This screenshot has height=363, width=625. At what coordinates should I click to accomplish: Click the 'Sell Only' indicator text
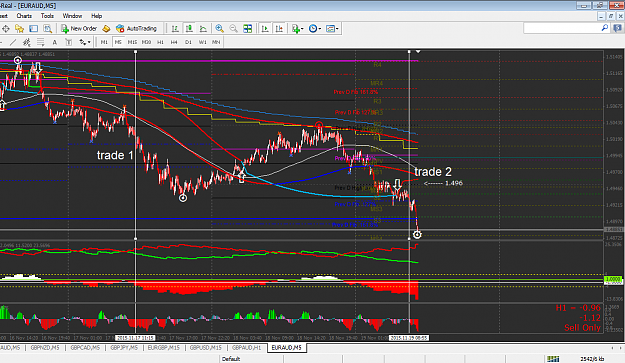tap(582, 328)
